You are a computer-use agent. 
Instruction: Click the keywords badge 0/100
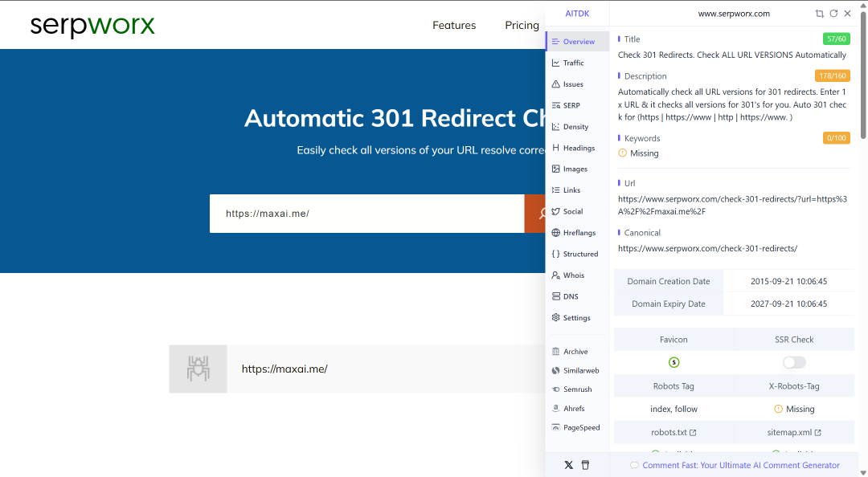(x=837, y=138)
